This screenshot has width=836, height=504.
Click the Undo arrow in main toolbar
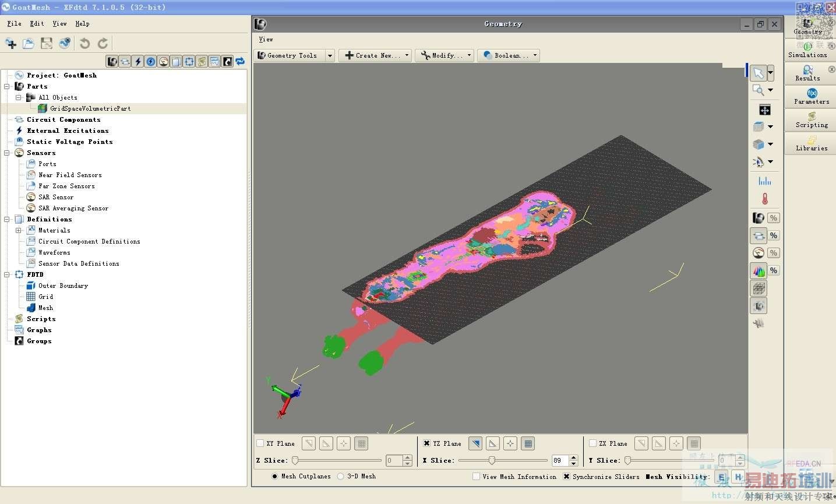coord(85,44)
